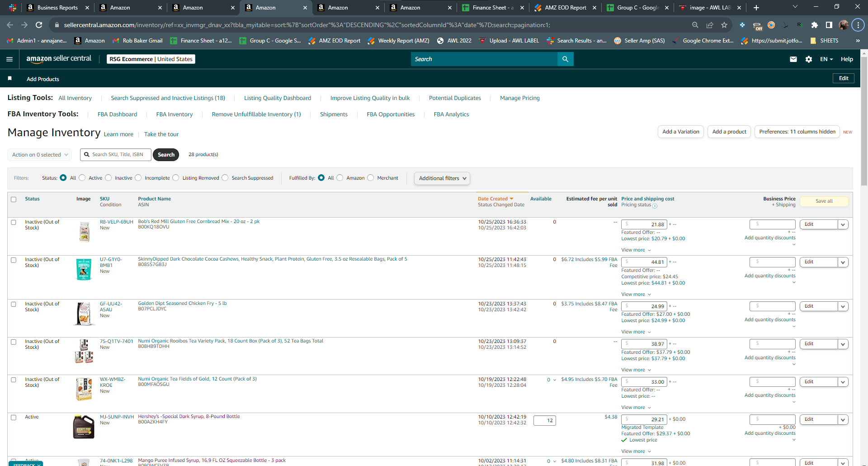Click the SkinnyDipped Cashews product image

(84, 270)
